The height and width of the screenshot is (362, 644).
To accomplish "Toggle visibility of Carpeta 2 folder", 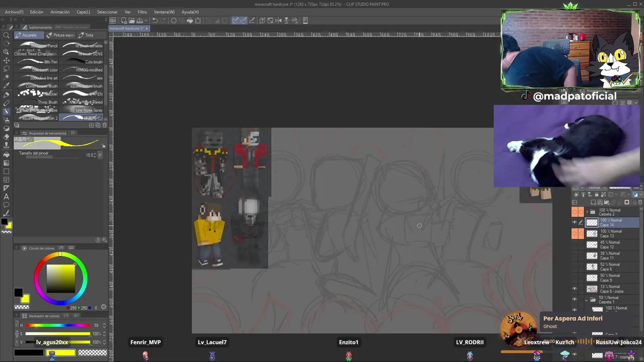I will coord(575,212).
